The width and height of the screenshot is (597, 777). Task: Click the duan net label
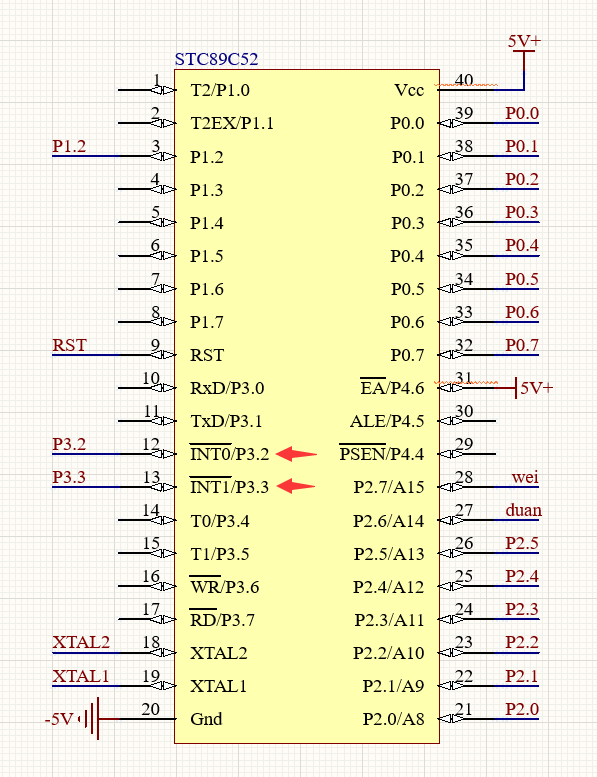coord(523,510)
